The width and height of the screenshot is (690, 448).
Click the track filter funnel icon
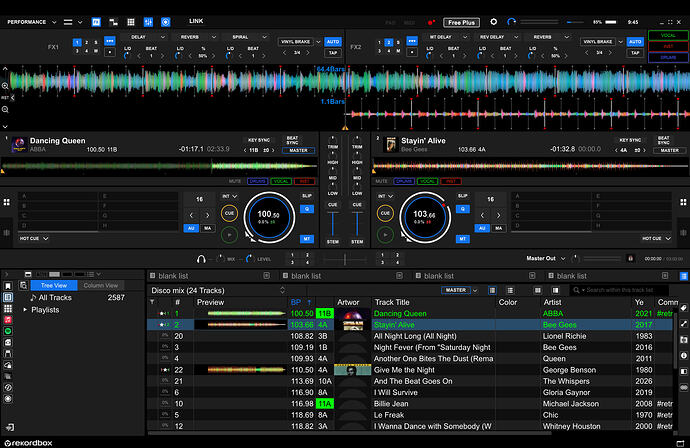click(x=152, y=302)
